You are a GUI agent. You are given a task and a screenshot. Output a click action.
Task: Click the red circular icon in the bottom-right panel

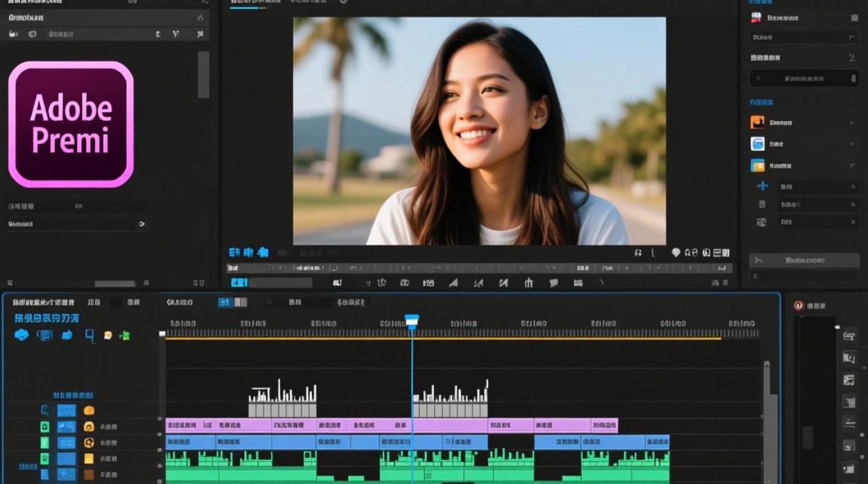click(x=798, y=306)
